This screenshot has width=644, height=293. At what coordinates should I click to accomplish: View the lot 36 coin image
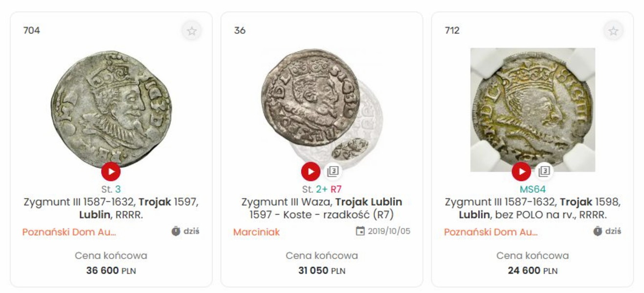click(x=311, y=98)
